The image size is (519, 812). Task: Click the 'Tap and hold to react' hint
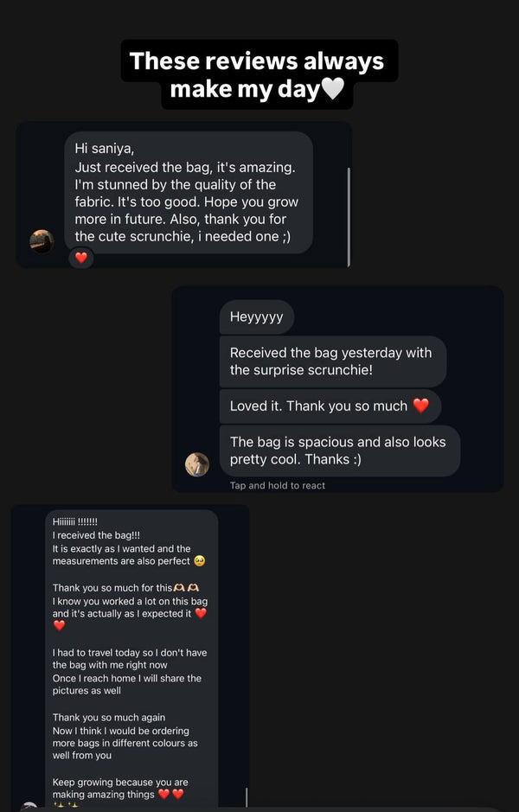click(278, 486)
